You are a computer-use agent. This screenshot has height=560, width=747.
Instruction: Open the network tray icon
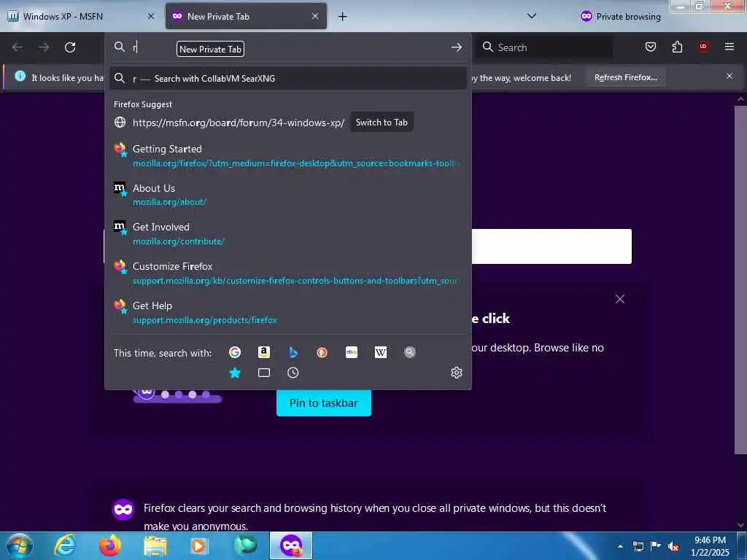pyautogui.click(x=638, y=546)
